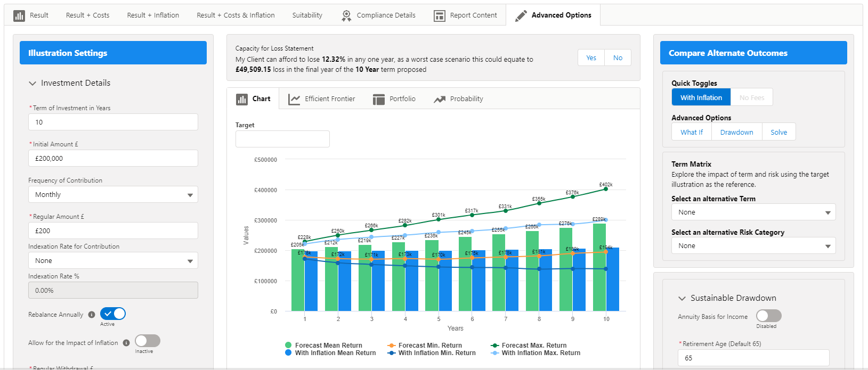868x370 pixels.
Task: Switch to the Suitability tab
Action: click(x=307, y=15)
